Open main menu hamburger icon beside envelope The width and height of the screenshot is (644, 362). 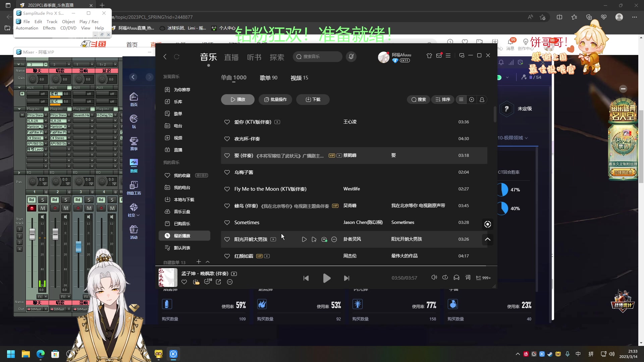(448, 56)
